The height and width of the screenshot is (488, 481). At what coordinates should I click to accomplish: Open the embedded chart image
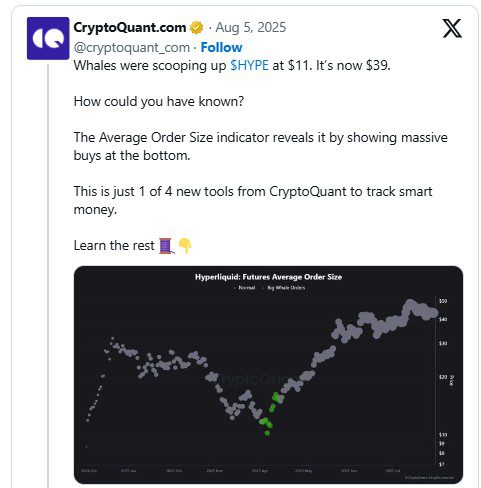point(268,375)
